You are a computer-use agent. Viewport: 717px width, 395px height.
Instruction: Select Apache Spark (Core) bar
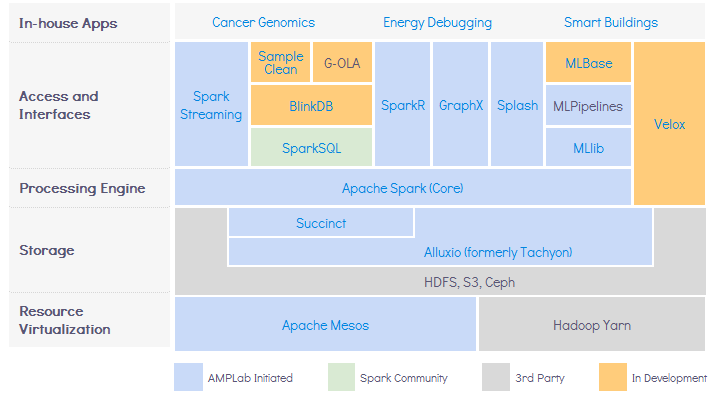[403, 187]
